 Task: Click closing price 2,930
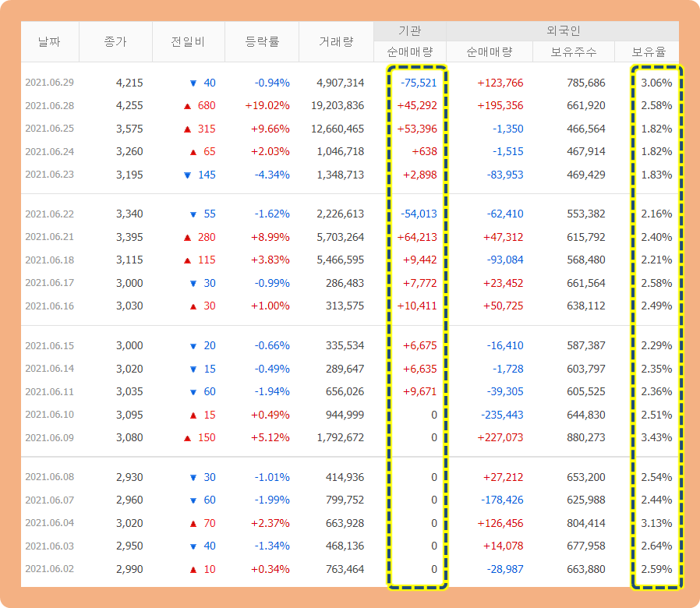point(129,477)
